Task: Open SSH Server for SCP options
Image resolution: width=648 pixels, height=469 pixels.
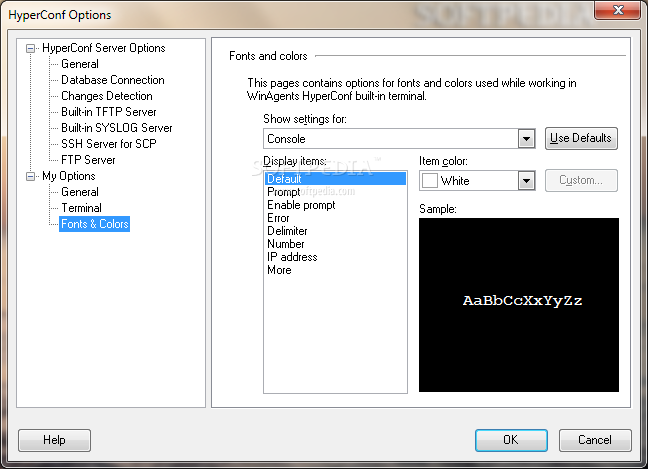Action: 109,144
